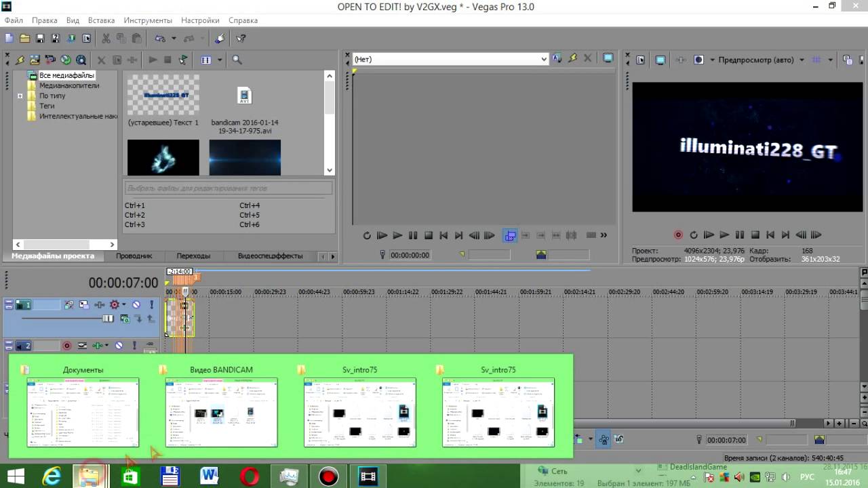Click the scissors Cut icon
868x488 pixels.
tap(106, 39)
